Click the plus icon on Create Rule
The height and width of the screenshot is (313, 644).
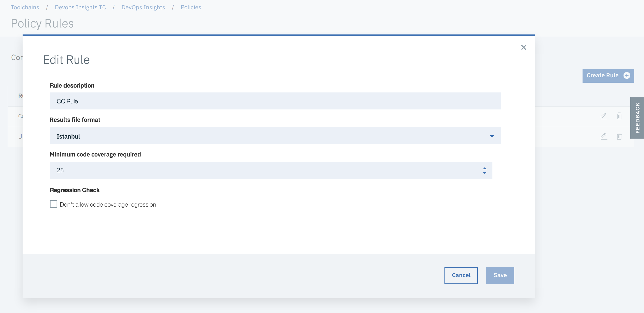pos(627,75)
